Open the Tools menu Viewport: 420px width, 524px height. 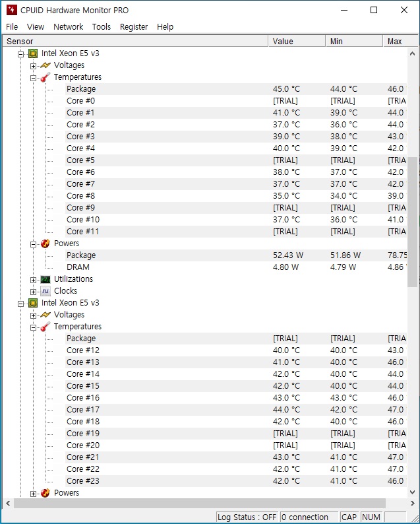click(x=101, y=27)
